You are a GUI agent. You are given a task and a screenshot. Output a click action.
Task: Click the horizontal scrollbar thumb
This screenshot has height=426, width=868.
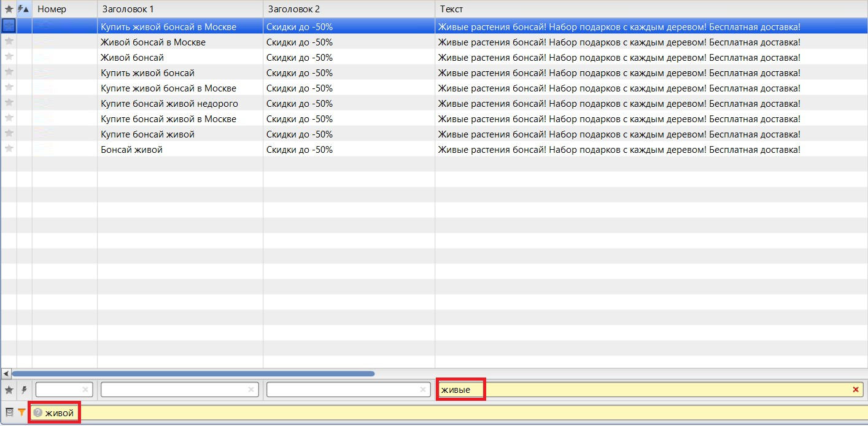point(193,373)
